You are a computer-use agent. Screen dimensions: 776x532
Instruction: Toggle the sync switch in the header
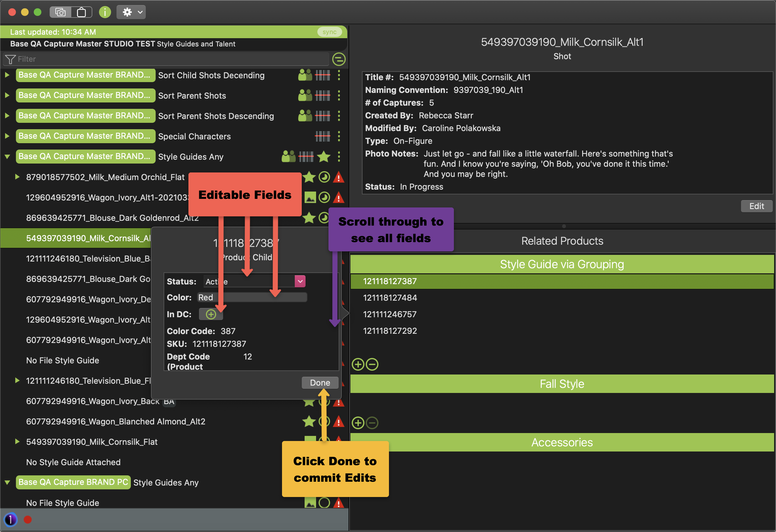point(329,32)
